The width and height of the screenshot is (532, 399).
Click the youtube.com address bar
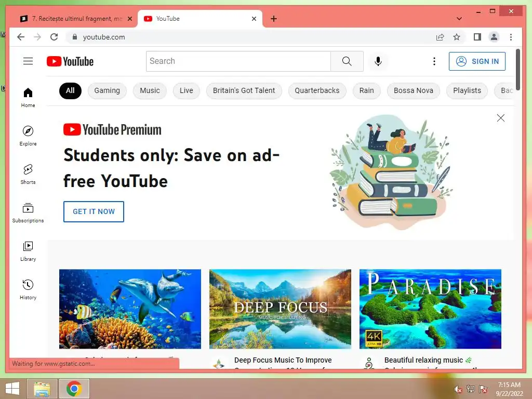tap(251, 37)
